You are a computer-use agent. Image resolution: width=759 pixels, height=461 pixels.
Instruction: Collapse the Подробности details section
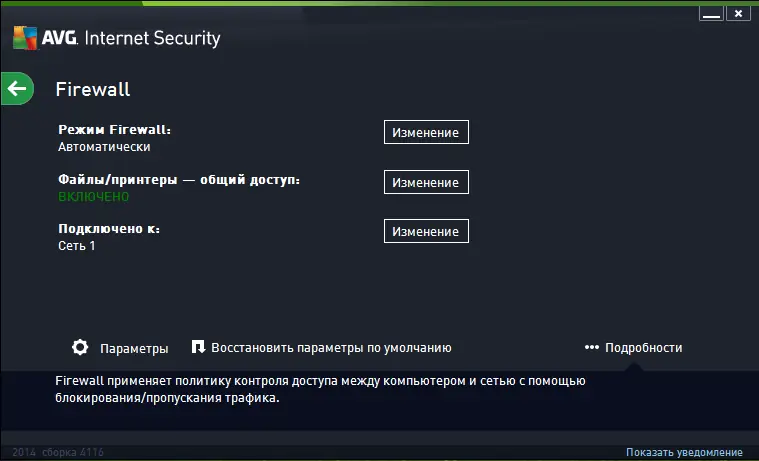(643, 348)
